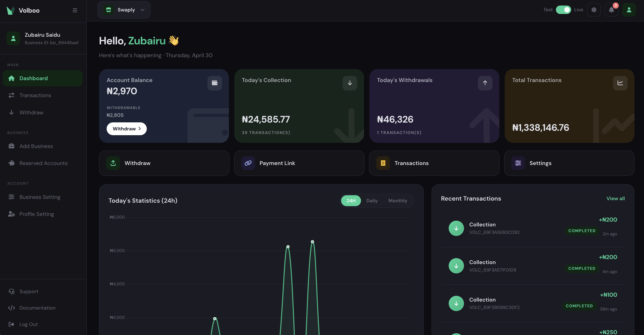Toggle the Test/Live mode switch

coord(563,10)
